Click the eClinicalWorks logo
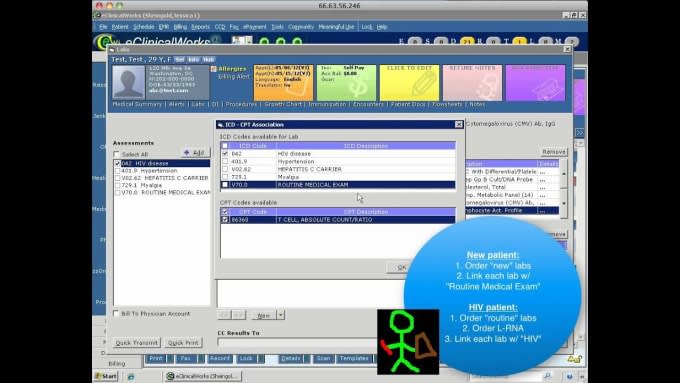Screen dimensions: 680x383 [x=104, y=42]
